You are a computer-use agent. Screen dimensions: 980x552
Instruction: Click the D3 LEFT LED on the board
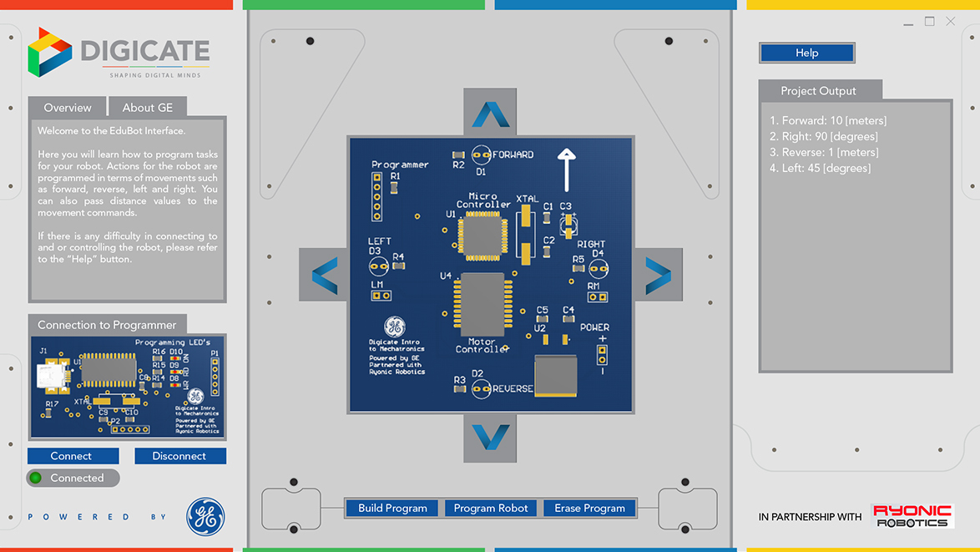point(379,266)
